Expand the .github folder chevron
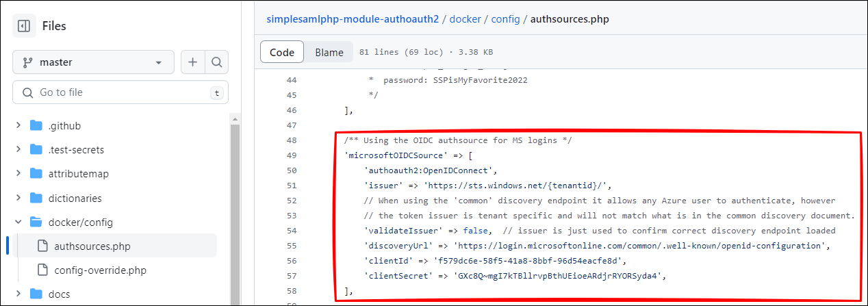 pyautogui.click(x=18, y=126)
